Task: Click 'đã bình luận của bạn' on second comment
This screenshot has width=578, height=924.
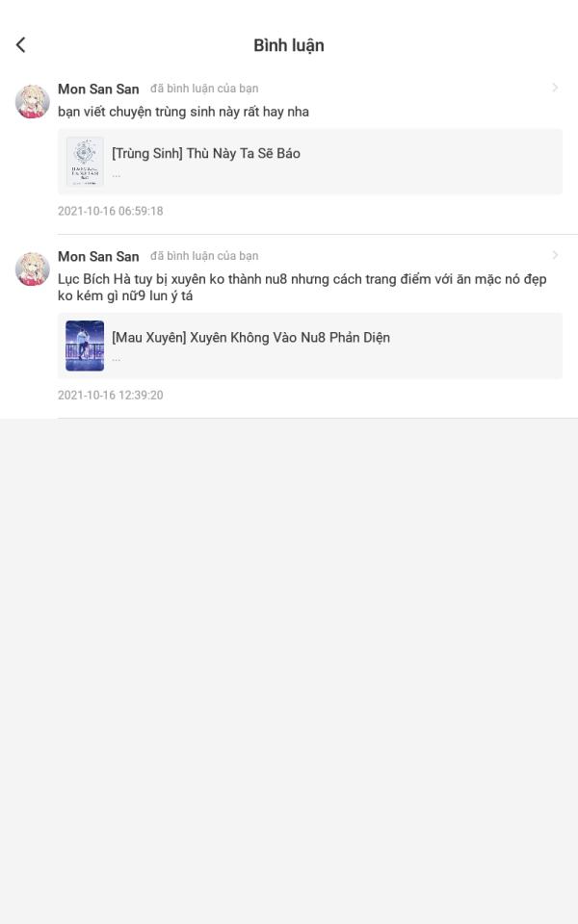Action: (x=204, y=256)
